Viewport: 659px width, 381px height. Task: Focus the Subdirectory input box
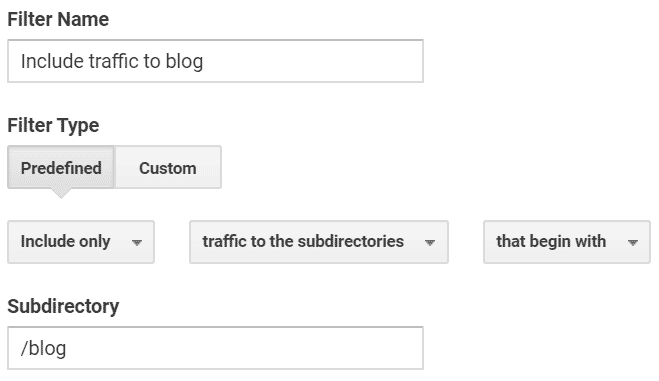pyautogui.click(x=215, y=348)
